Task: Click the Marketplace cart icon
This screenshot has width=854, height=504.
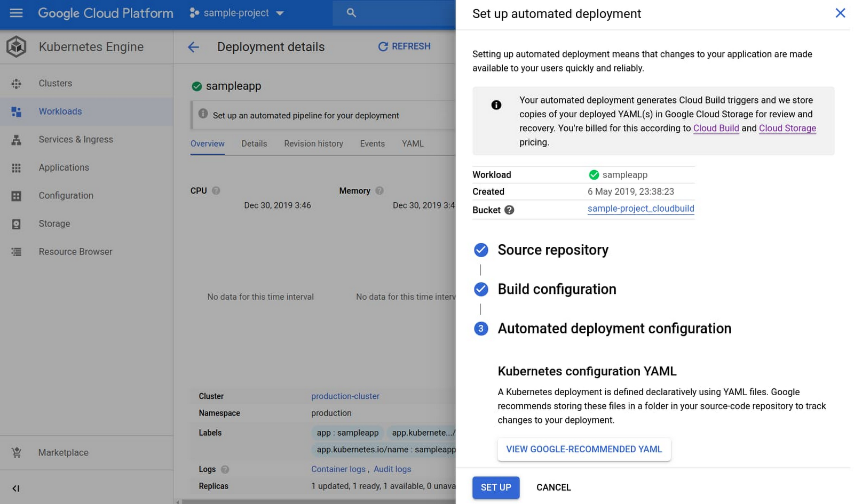Action: pyautogui.click(x=17, y=452)
